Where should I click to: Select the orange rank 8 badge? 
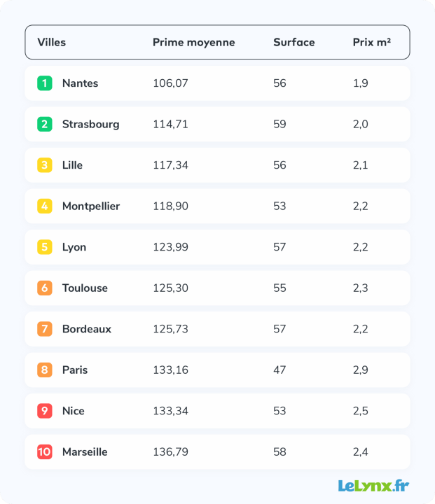45,370
